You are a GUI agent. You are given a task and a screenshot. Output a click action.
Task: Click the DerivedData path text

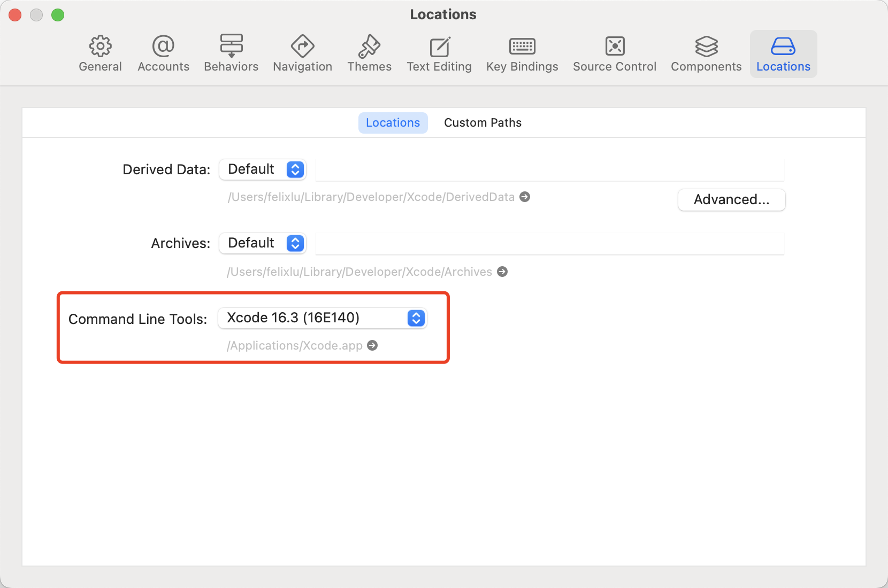pyautogui.click(x=371, y=197)
